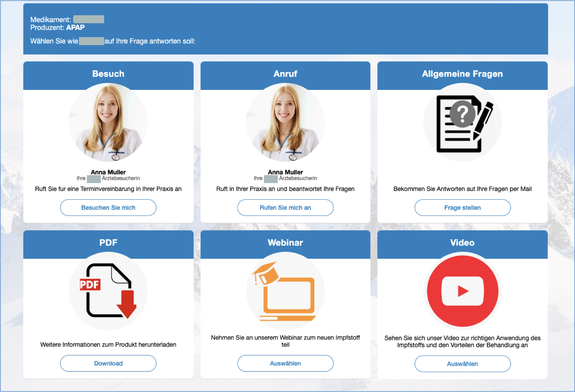This screenshot has height=392, width=575.
Task: Click the question document icon
Action: point(462,122)
